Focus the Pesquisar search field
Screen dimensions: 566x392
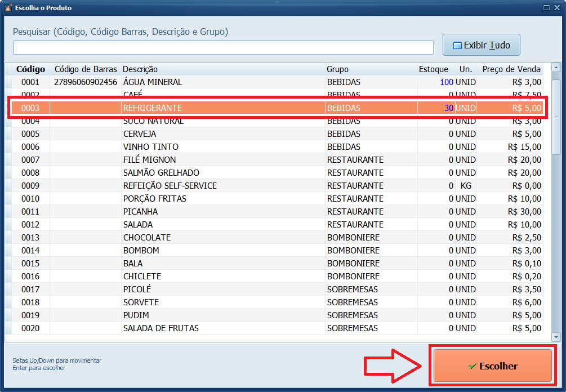tap(223, 47)
